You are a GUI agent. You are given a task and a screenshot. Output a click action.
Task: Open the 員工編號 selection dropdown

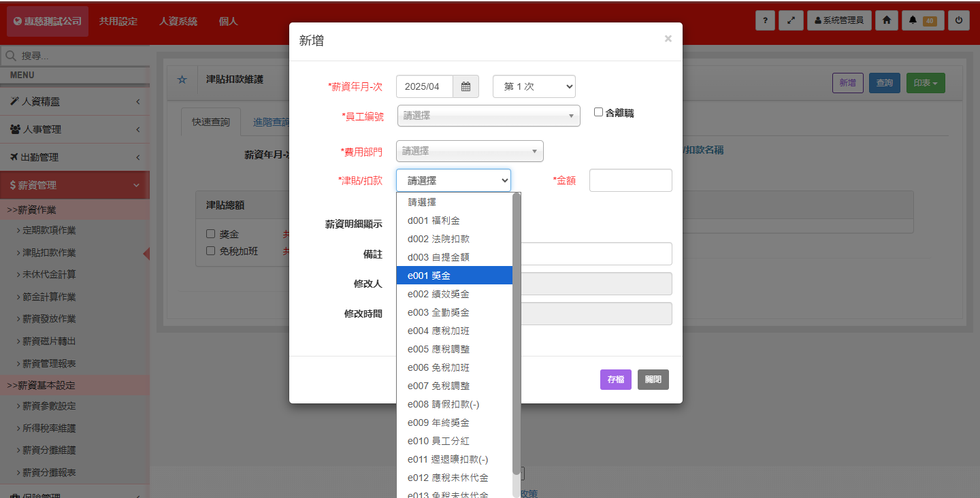[488, 116]
